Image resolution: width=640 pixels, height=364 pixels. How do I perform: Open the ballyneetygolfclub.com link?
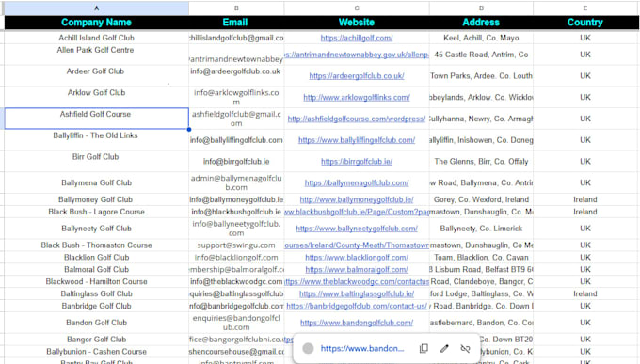pyautogui.click(x=357, y=229)
